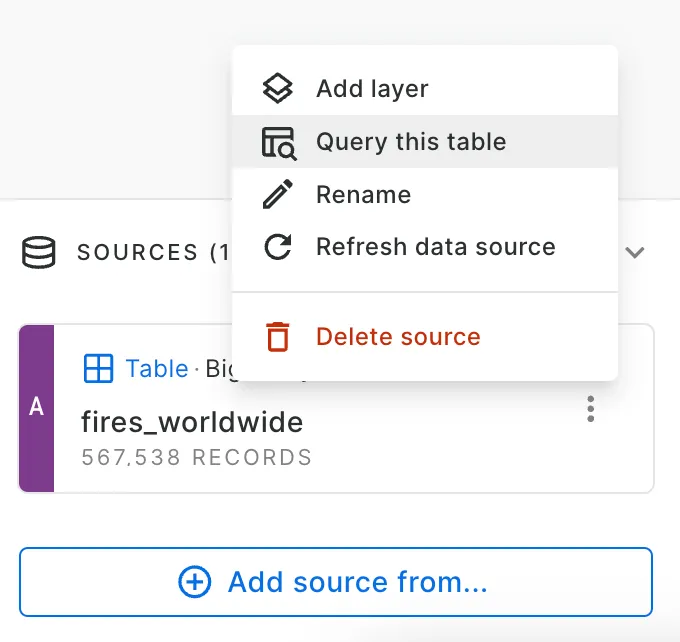
Task: Click the blue "Table" link text
Action: click(157, 369)
